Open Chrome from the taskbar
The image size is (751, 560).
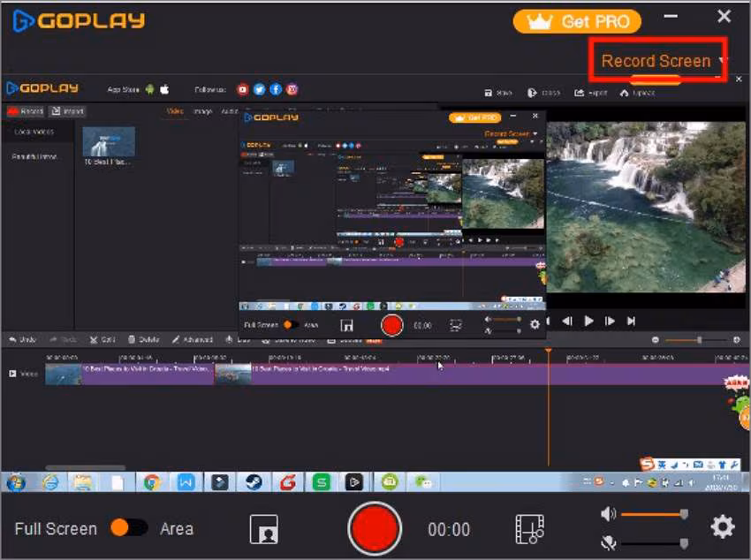pyautogui.click(x=151, y=482)
